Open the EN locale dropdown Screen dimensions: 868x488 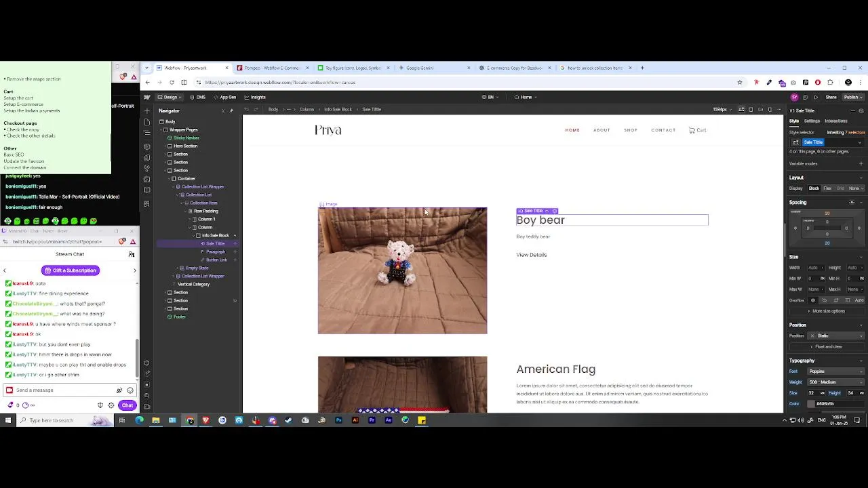point(490,97)
